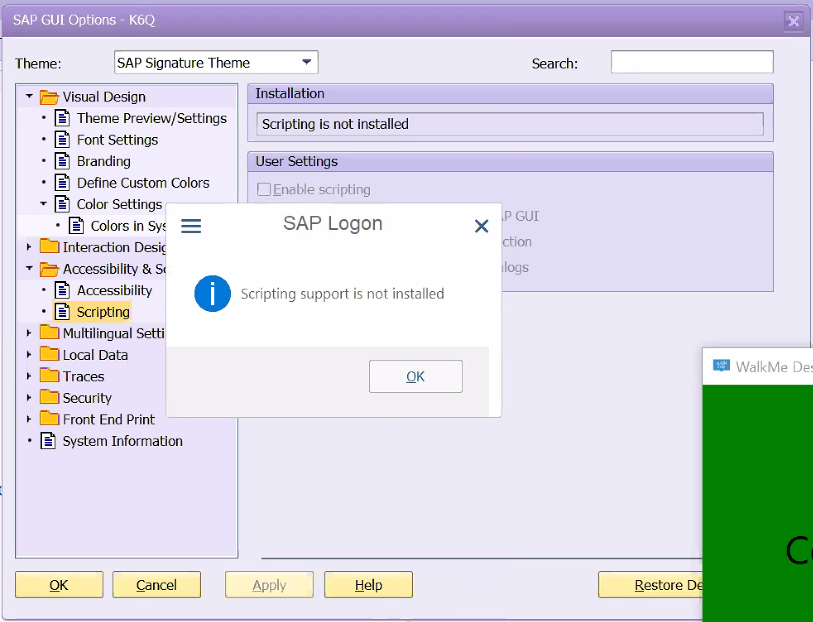
Task: Click the System Information document icon
Action: click(48, 441)
